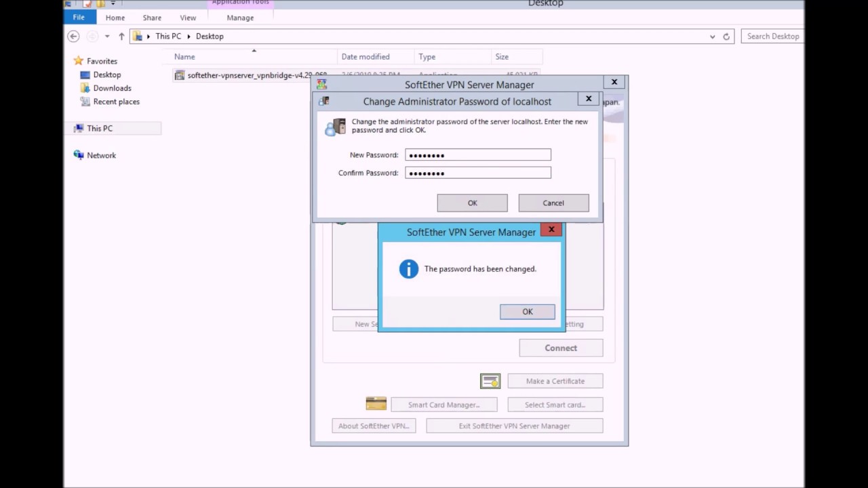This screenshot has width=868, height=488.
Task: Open the Downloads folder icon in Favorites
Action: pos(85,88)
